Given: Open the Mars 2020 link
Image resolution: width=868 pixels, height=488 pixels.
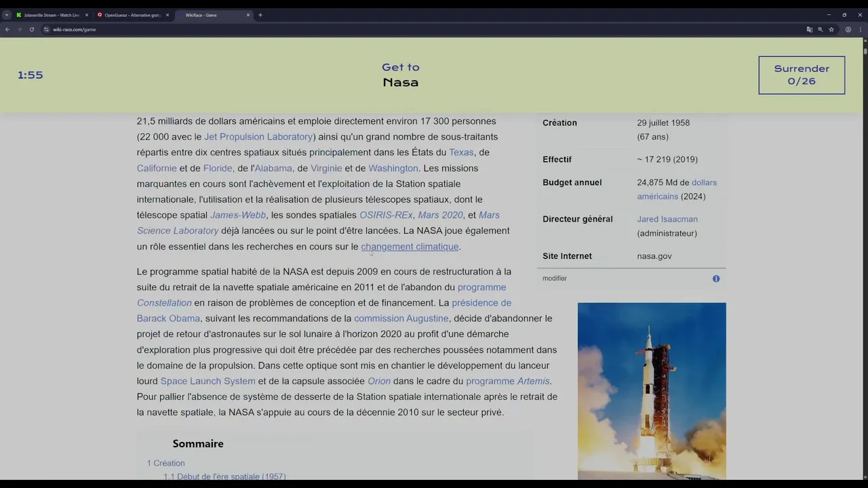Looking at the screenshot, I should [x=440, y=215].
